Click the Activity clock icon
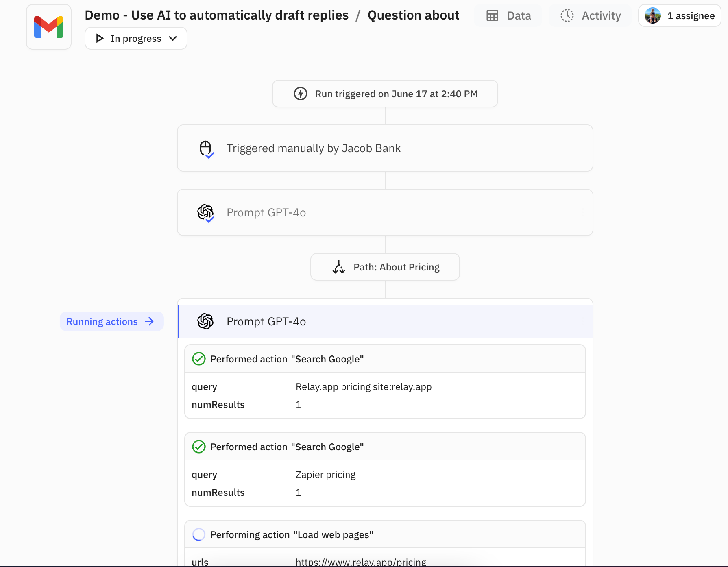728x567 pixels. [x=567, y=15]
